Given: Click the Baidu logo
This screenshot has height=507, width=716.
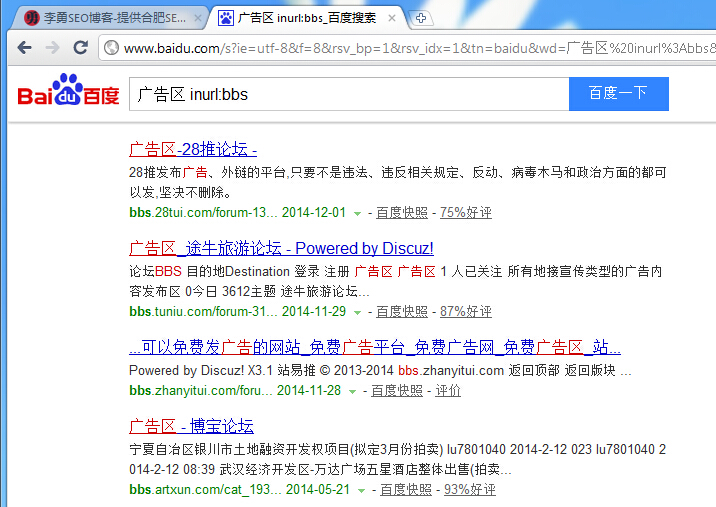Looking at the screenshot, I should 68,90.
